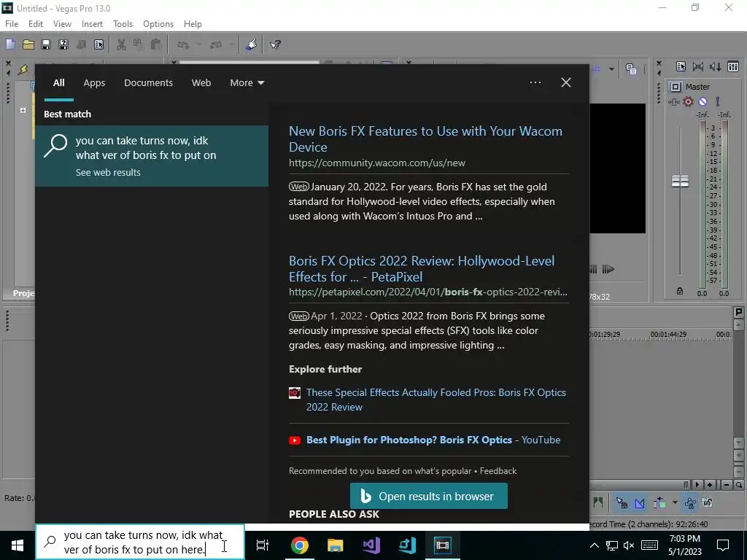Save project with floppy disk icon
The height and width of the screenshot is (560, 747).
(x=46, y=44)
